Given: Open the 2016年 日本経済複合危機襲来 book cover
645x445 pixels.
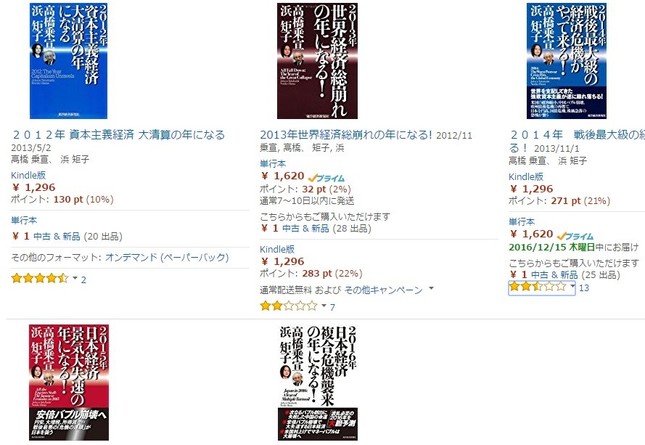Looking at the screenshot, I should tap(318, 382).
